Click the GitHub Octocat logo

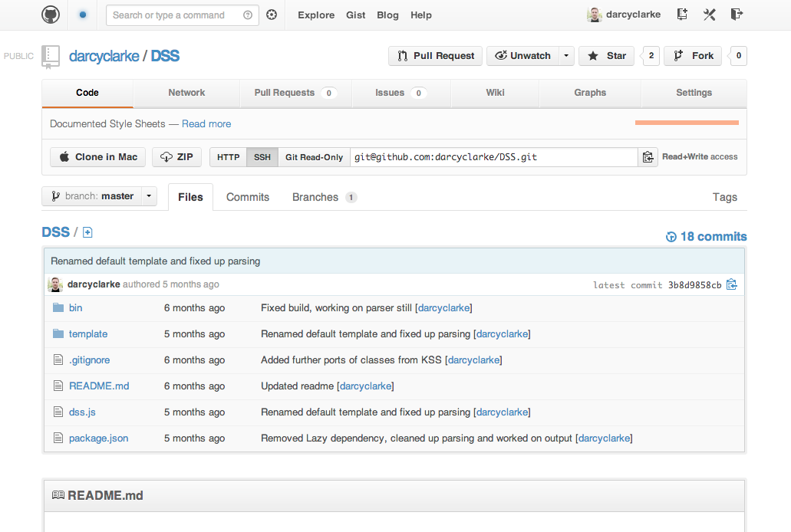[50, 15]
